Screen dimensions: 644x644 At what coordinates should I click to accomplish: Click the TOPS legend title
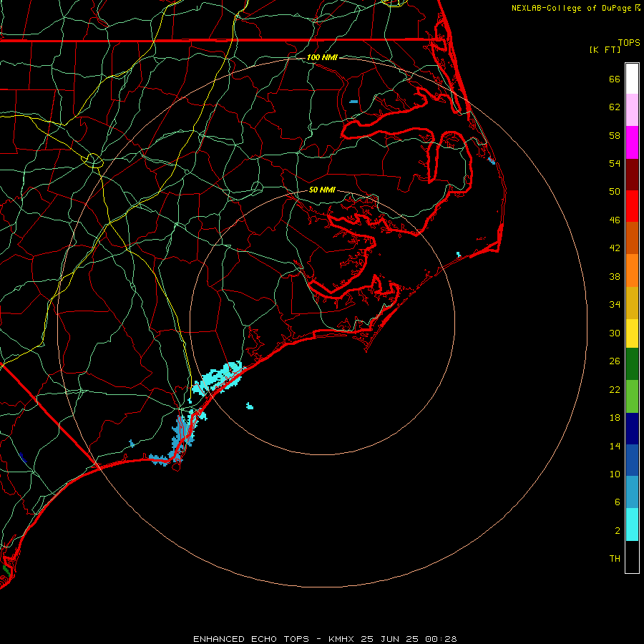[x=629, y=42]
